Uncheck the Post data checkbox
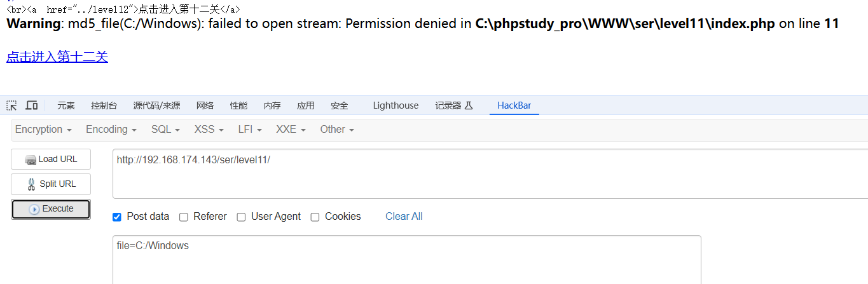The height and width of the screenshot is (284, 868). coord(117,217)
